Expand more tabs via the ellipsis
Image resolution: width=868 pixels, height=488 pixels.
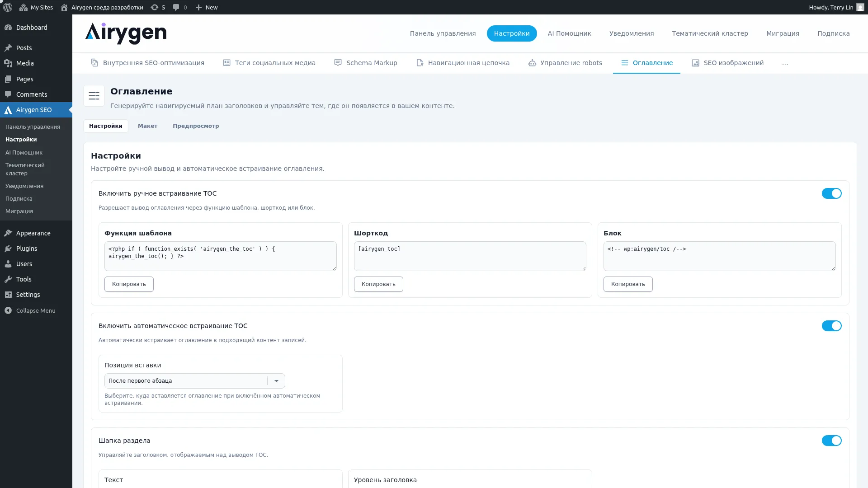pos(785,63)
